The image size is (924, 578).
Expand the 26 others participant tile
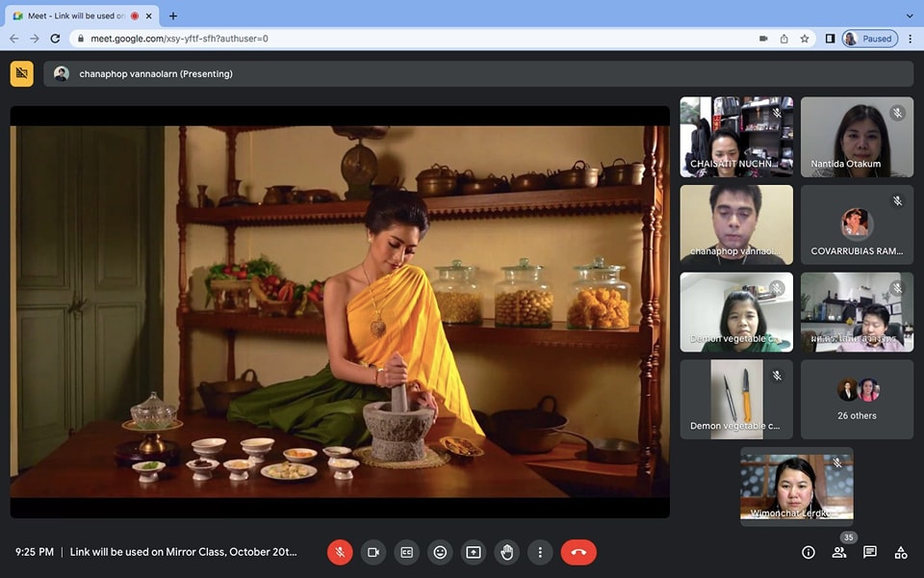pos(857,399)
